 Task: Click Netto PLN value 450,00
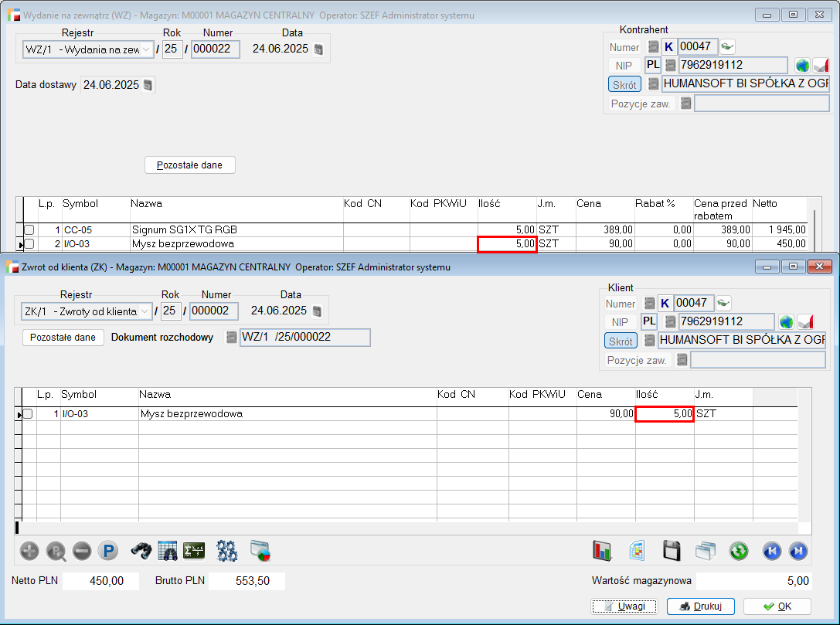pos(100,581)
